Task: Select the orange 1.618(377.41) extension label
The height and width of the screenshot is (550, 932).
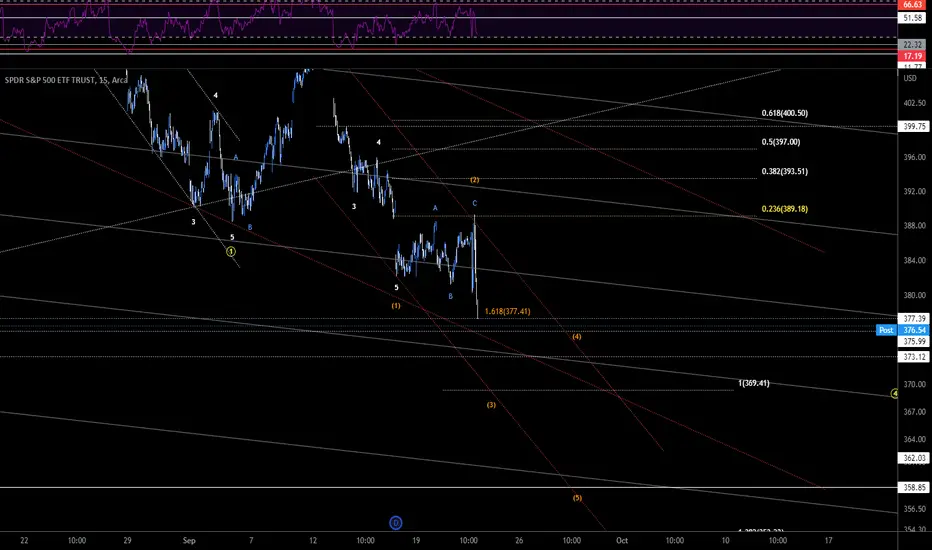Action: (507, 311)
